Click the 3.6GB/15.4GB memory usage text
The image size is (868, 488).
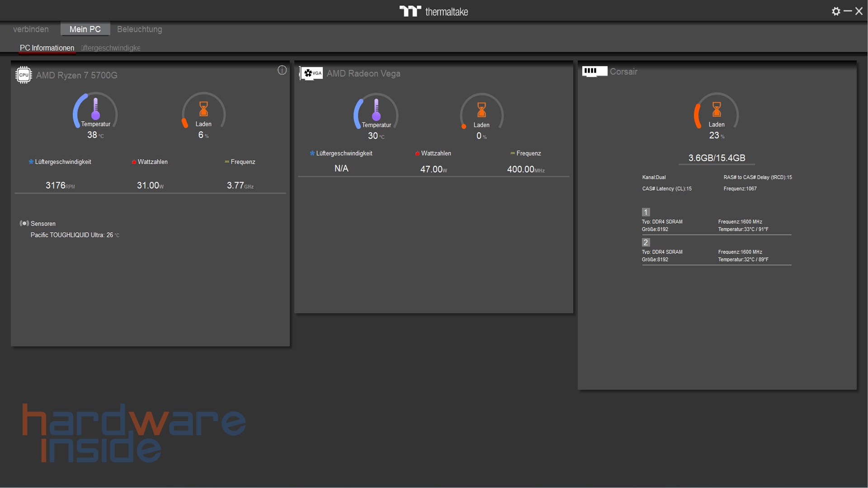point(717,158)
